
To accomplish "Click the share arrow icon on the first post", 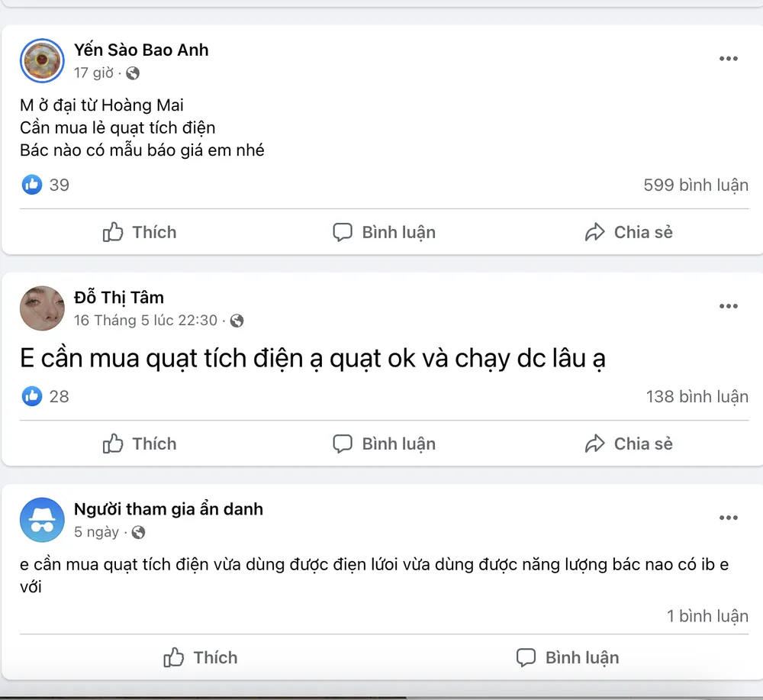I will point(594,232).
